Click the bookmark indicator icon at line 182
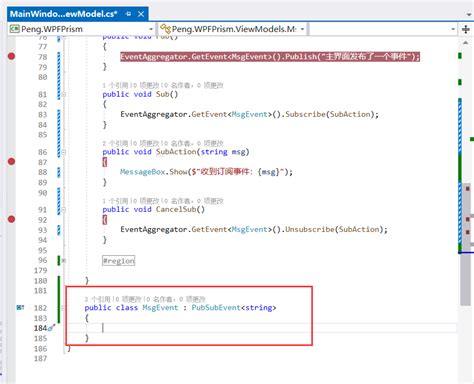The height and width of the screenshot is (384, 474). click(x=20, y=307)
